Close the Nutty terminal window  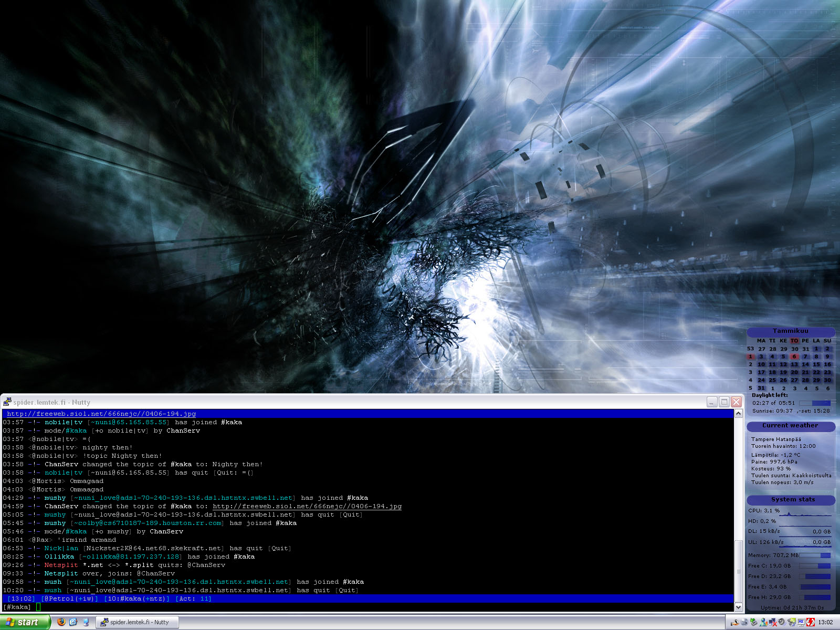pyautogui.click(x=736, y=402)
